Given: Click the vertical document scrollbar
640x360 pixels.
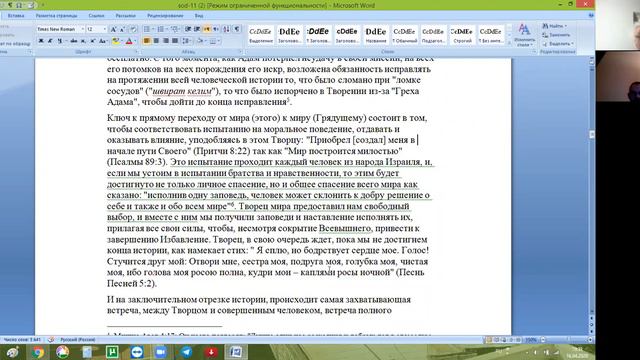Looking at the screenshot, I should [591, 188].
